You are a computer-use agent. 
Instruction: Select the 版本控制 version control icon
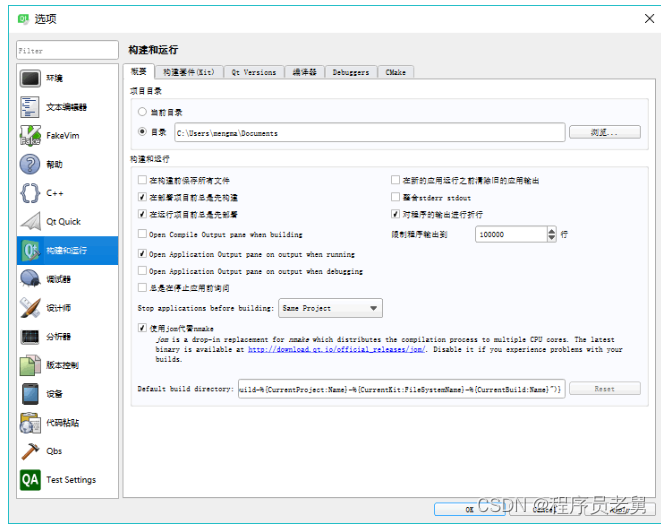click(30, 365)
